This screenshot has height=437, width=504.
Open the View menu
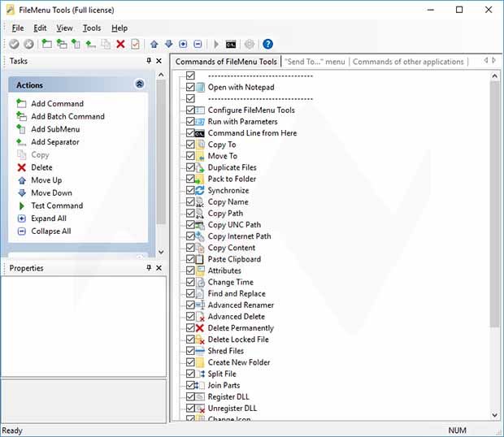point(64,28)
